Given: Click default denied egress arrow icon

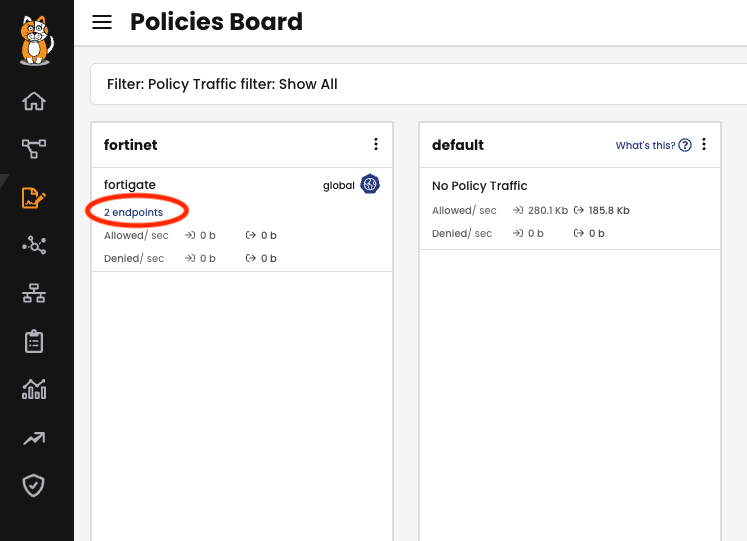Looking at the screenshot, I should click(579, 233).
